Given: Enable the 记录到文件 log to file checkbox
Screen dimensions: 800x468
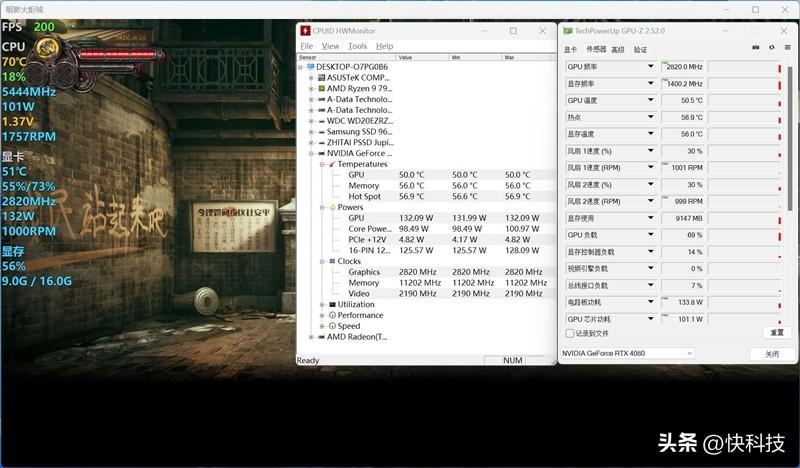Looking at the screenshot, I should (571, 333).
